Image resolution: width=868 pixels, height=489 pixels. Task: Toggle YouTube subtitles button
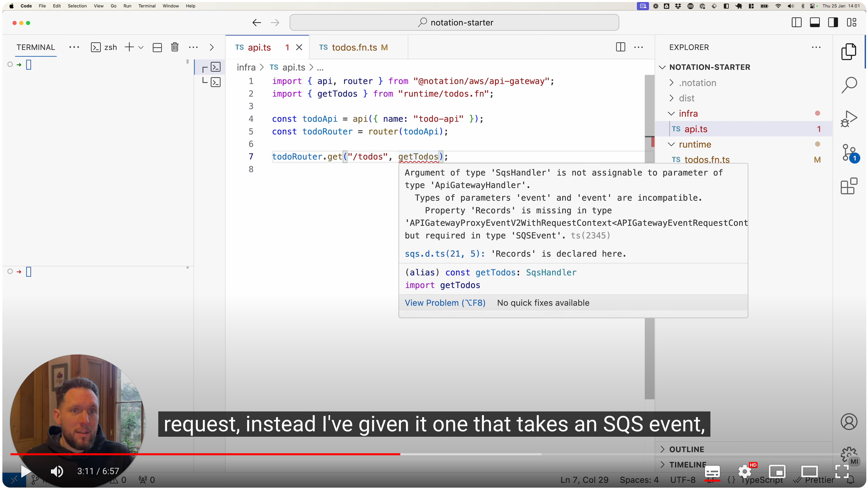pos(712,471)
